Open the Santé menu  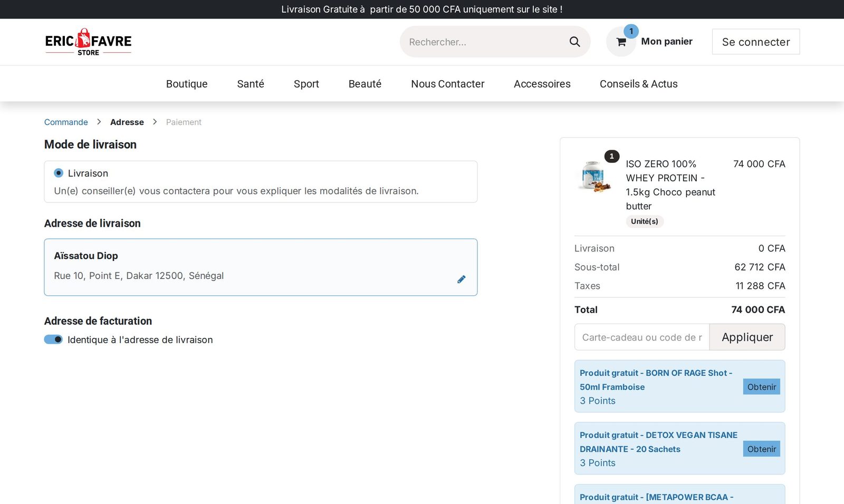click(251, 84)
